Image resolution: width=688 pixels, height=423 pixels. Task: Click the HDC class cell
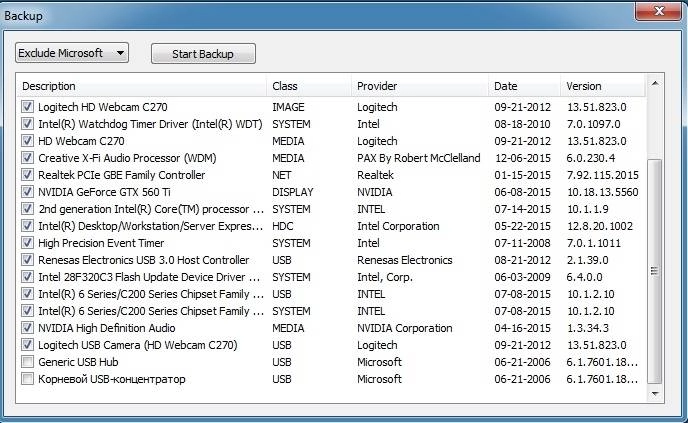coord(283,226)
